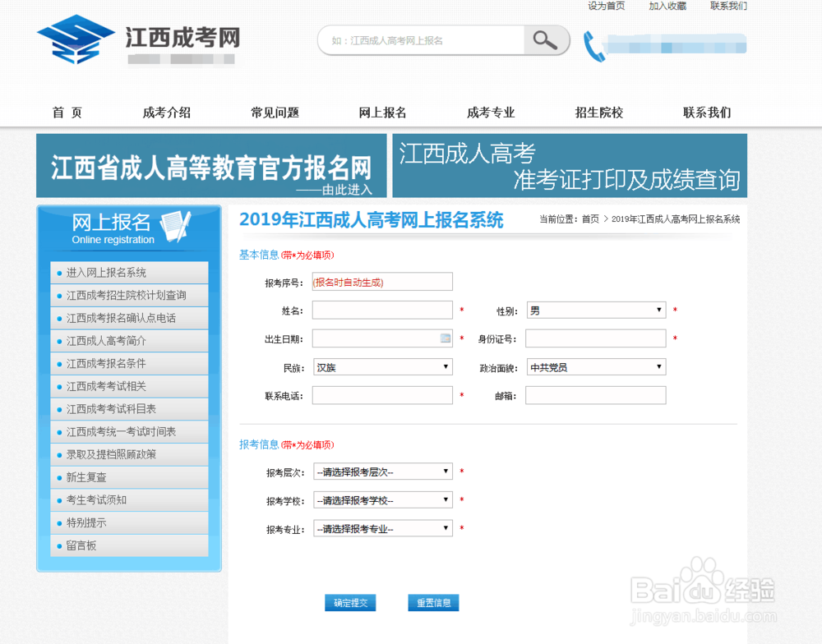Open 常见问题 navigation item

click(275, 113)
